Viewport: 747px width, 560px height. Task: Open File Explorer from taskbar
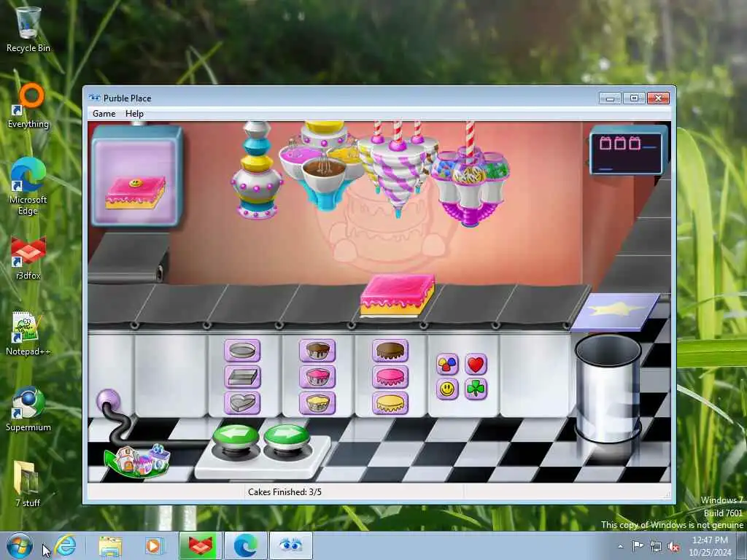click(111, 545)
